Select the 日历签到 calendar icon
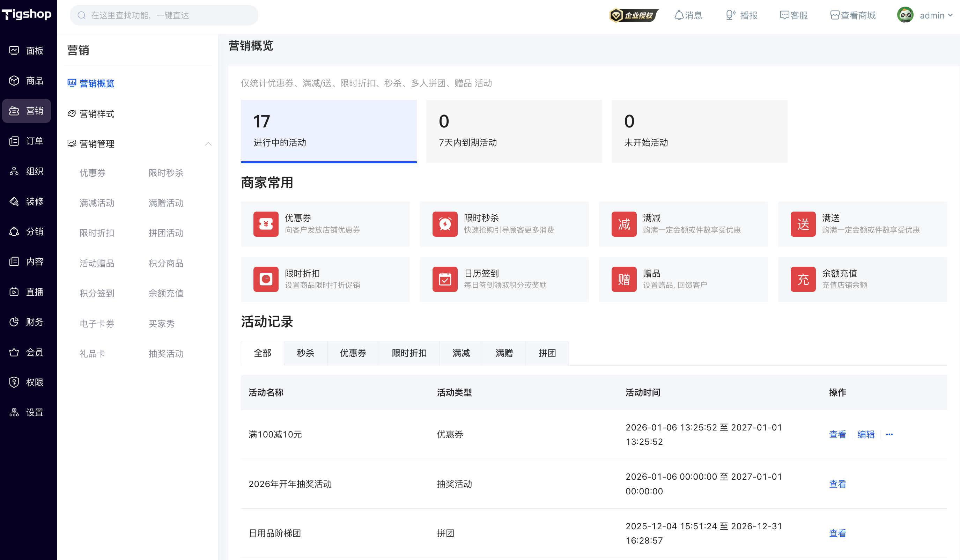Screen dimensions: 960x560 [445, 279]
